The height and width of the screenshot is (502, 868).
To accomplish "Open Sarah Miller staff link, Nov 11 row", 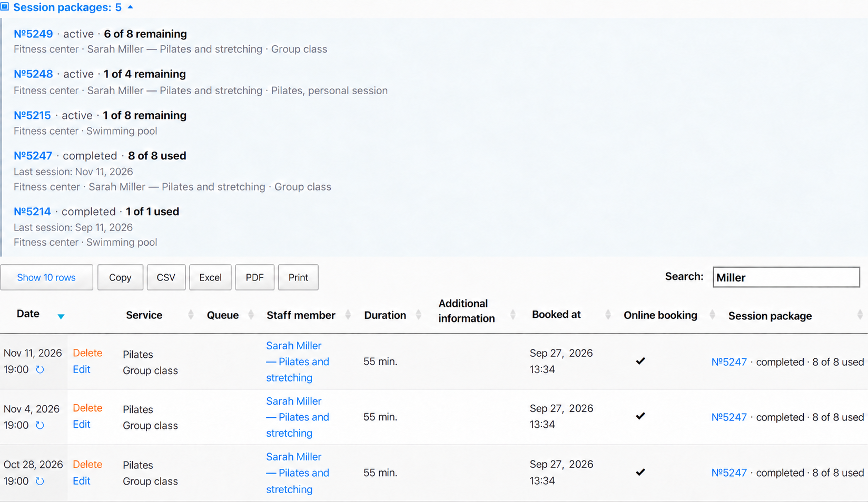I will click(298, 362).
